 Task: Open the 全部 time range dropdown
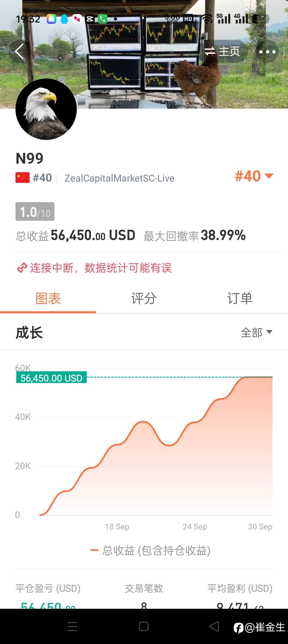pyautogui.click(x=256, y=332)
